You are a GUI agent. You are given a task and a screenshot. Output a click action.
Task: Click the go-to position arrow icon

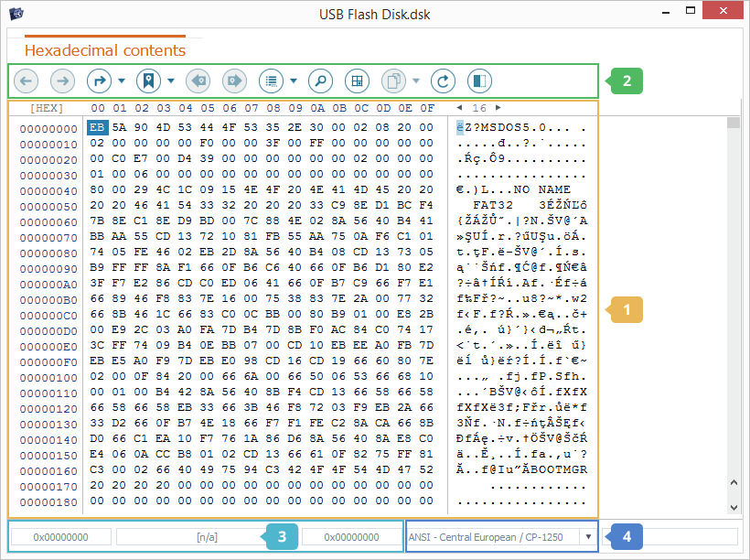(98, 81)
